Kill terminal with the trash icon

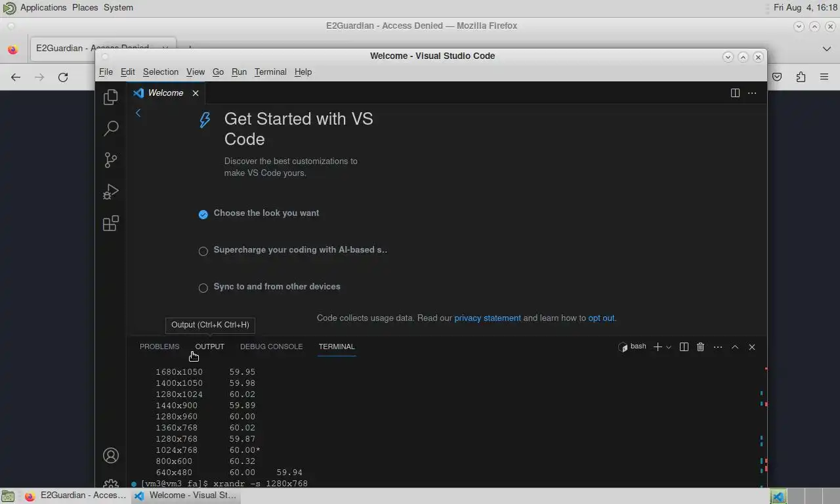(x=700, y=346)
